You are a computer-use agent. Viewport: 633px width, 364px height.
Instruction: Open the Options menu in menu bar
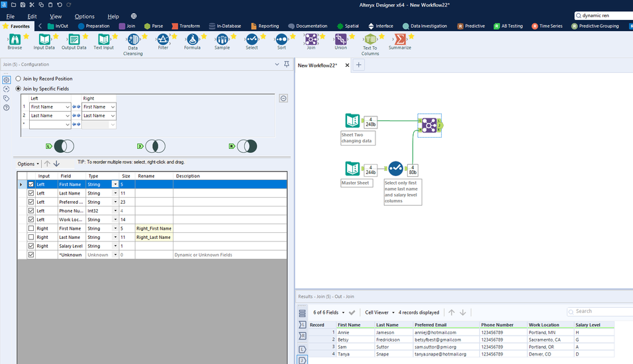pos(84,17)
